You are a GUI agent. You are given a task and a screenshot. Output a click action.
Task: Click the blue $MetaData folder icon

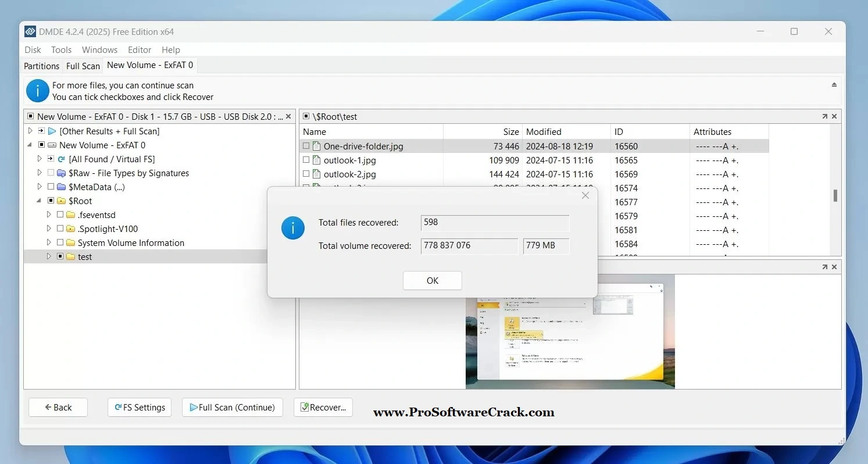[61, 187]
